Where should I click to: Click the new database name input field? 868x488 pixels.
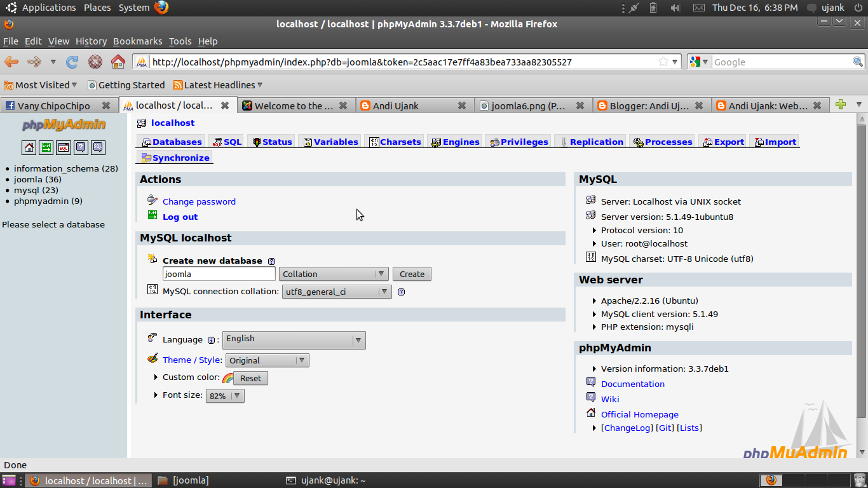(x=219, y=274)
